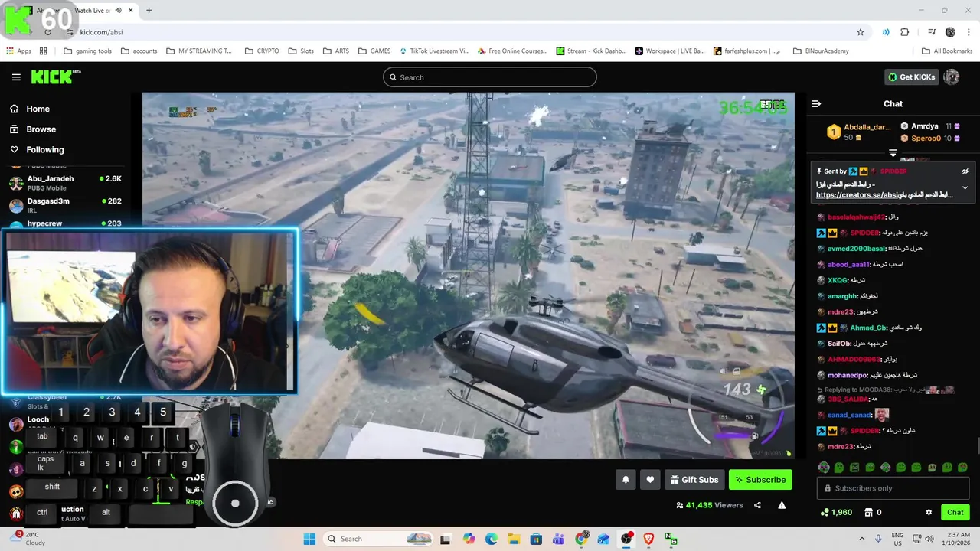Click chat username baselalqahwaij42
This screenshot has height=551, width=980.
click(x=856, y=217)
